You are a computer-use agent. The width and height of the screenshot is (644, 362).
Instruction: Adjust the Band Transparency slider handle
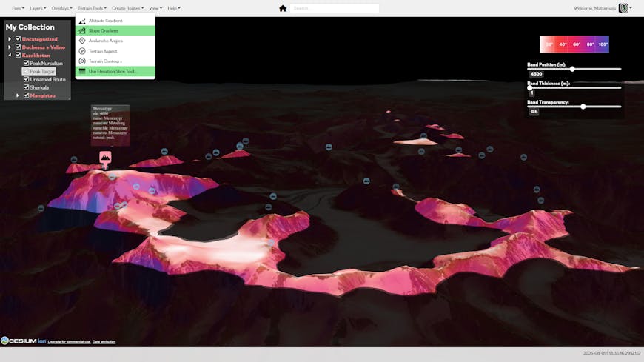tap(583, 107)
